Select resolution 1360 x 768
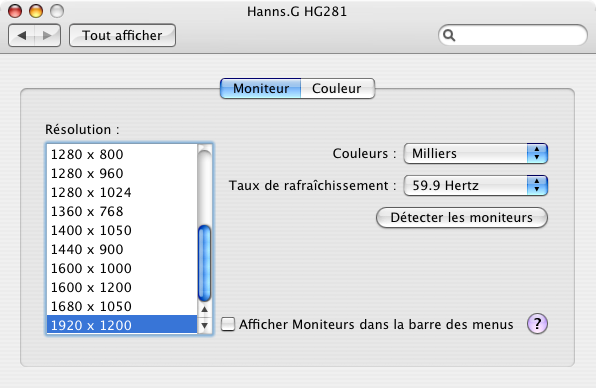The height and width of the screenshot is (388, 596). pos(122,211)
